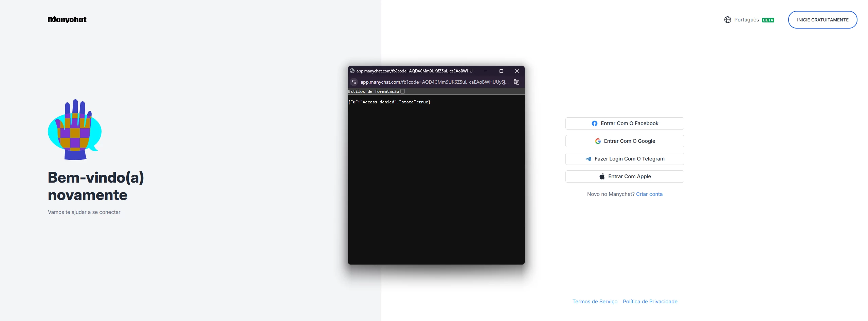The width and height of the screenshot is (868, 321).
Task: Sign in with Entrar Com O Google
Action: pyautogui.click(x=625, y=141)
